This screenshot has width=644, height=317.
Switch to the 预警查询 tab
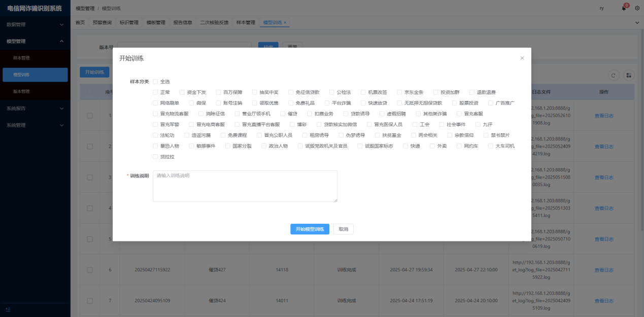(102, 23)
